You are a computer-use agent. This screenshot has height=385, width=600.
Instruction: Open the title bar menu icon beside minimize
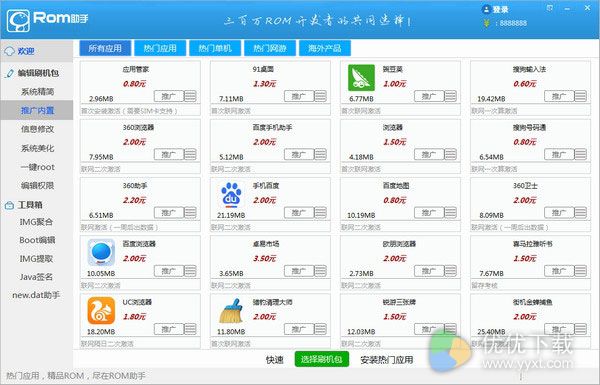point(549,8)
